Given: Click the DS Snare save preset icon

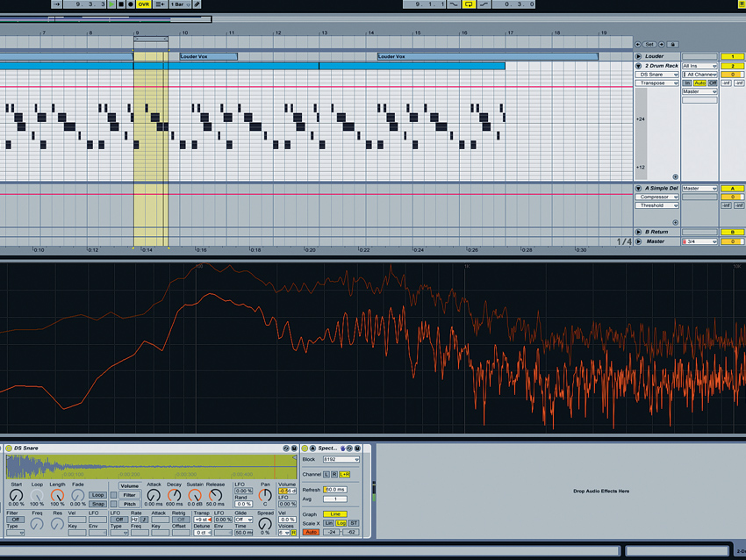Looking at the screenshot, I should pos(294,449).
